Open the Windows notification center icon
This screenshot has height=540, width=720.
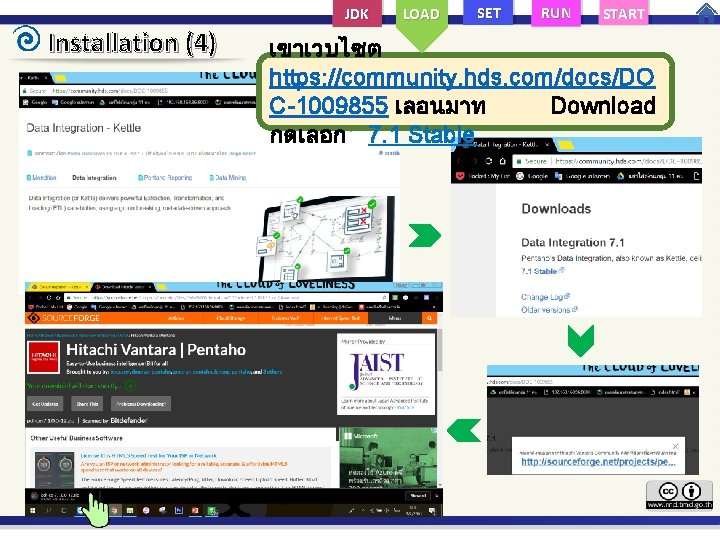pyautogui.click(x=432, y=510)
